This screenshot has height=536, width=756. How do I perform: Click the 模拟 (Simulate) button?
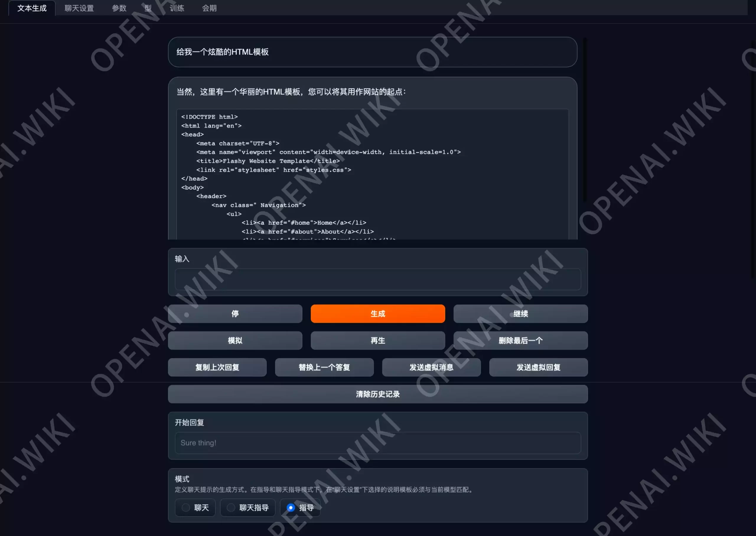[x=235, y=340]
